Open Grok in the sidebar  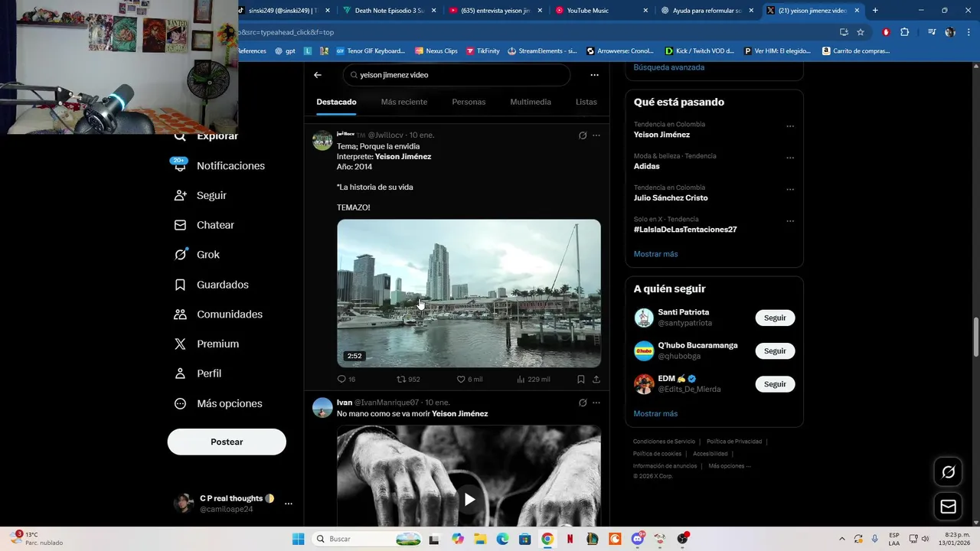[x=198, y=255]
